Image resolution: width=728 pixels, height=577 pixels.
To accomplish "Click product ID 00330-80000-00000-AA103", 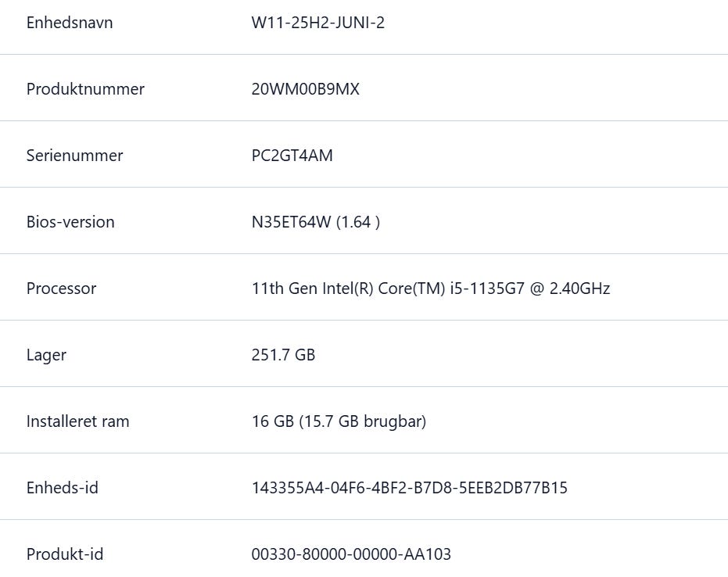I will [x=351, y=554].
